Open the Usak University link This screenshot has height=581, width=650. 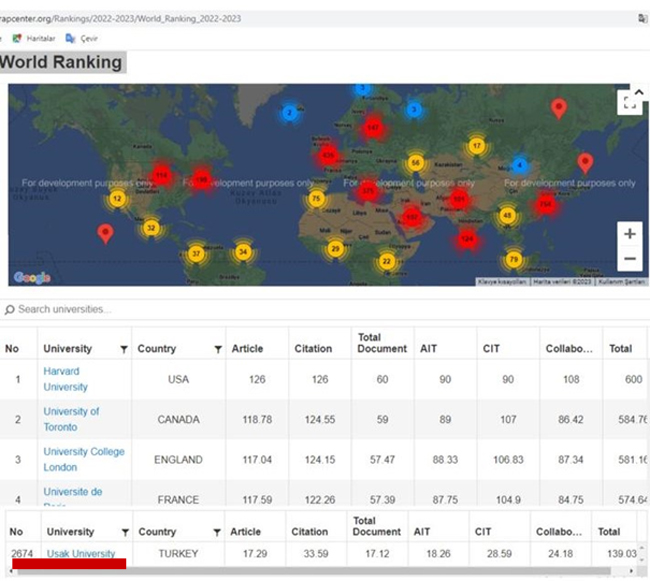81,553
